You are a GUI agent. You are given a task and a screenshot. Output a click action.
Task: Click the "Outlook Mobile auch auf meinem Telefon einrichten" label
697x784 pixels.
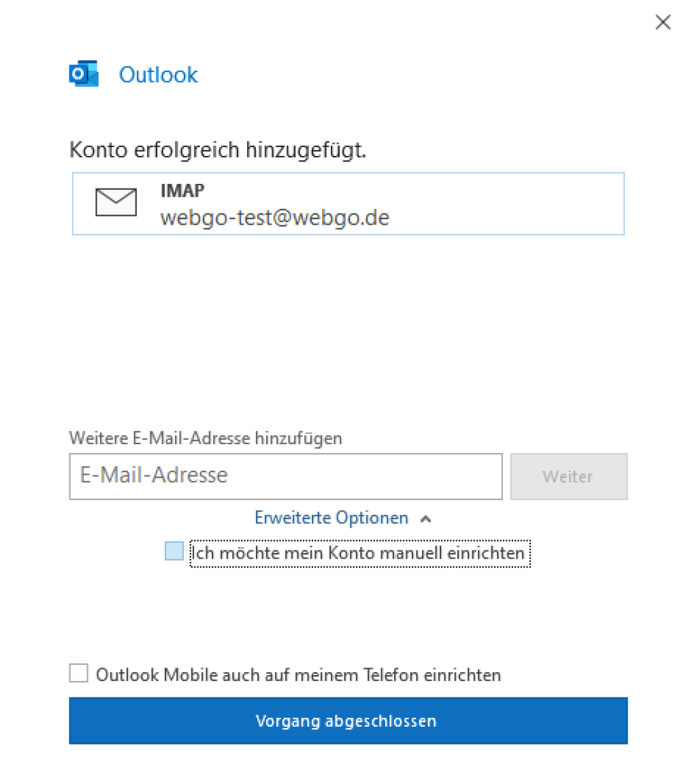pyautogui.click(x=299, y=675)
